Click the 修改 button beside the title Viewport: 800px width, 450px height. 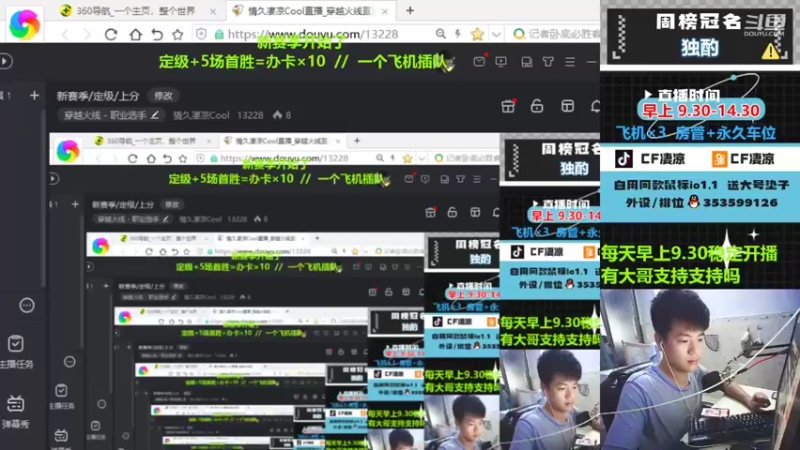163,95
